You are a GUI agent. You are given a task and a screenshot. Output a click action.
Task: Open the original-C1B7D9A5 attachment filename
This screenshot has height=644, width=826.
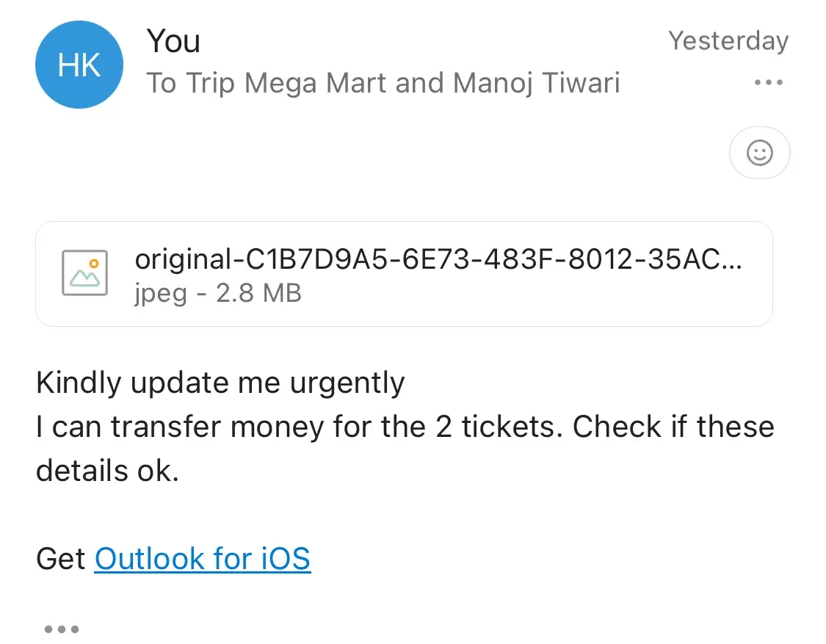[x=438, y=259]
